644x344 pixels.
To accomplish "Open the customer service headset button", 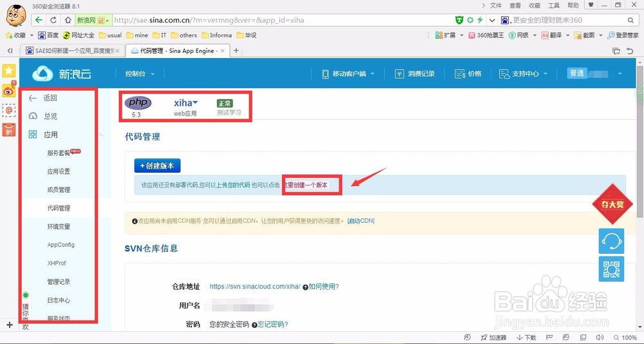I will click(612, 242).
